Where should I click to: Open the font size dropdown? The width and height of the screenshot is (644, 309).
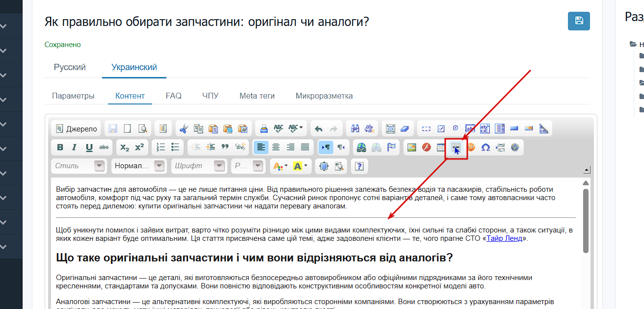point(248,166)
